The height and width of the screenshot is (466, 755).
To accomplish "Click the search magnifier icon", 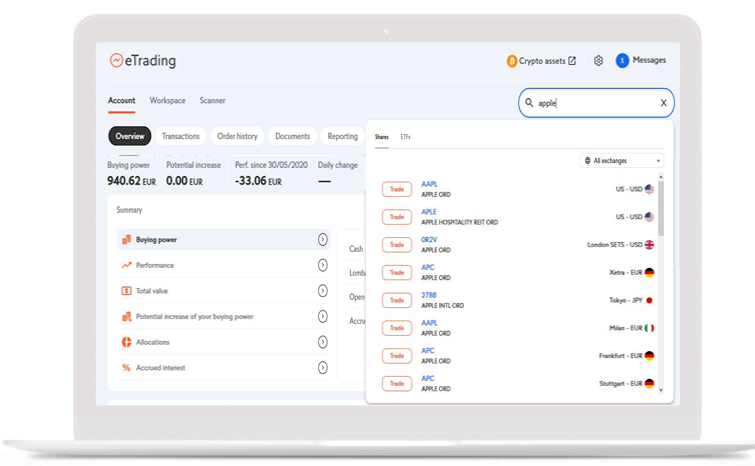I will 529,103.
